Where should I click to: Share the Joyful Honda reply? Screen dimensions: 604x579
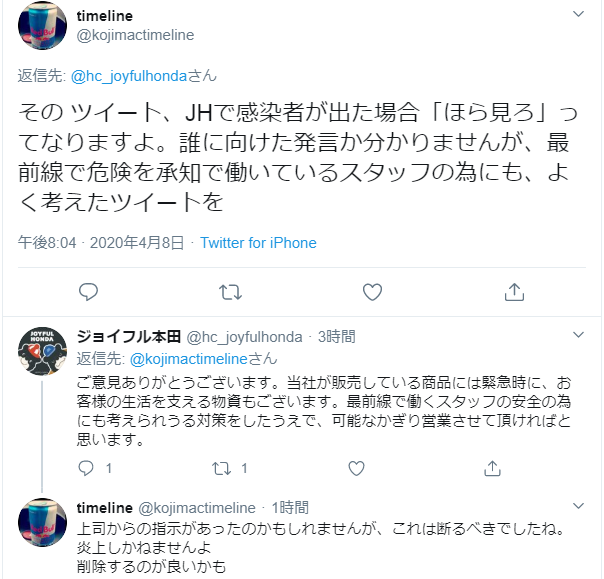(x=492, y=467)
